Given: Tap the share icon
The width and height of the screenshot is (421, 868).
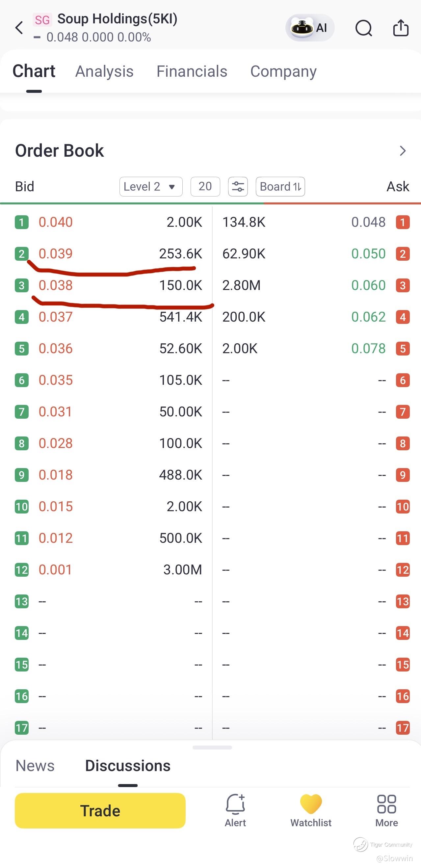Looking at the screenshot, I should 401,27.
